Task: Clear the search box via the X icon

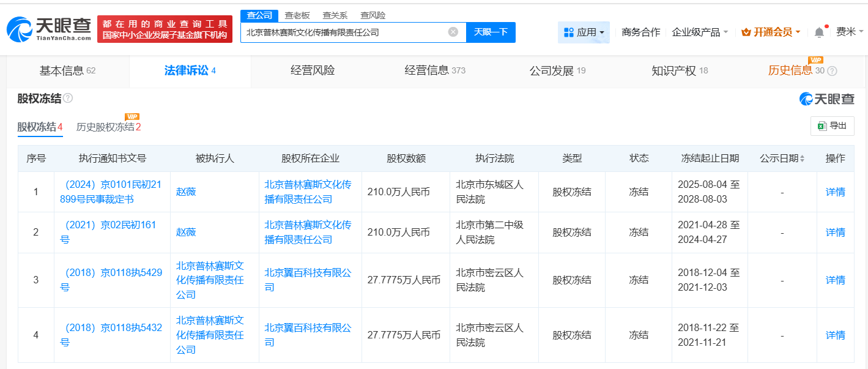Action: pos(452,32)
